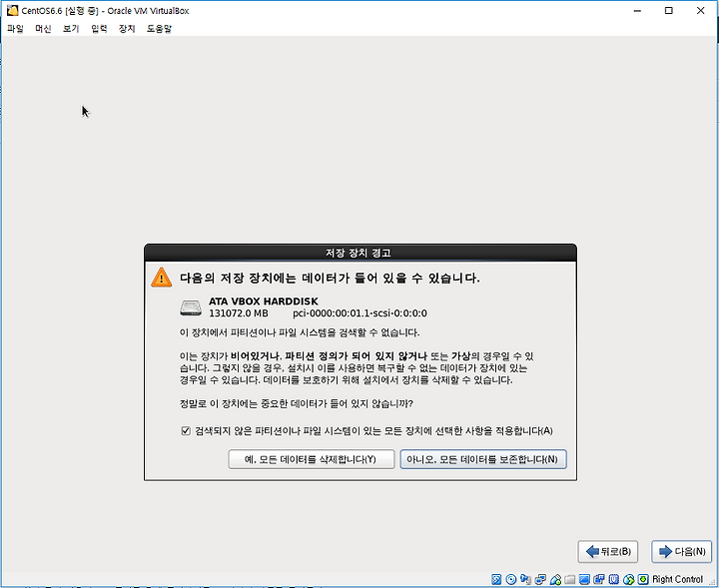This screenshot has width=719, height=588.
Task: Click the ATA VBOX HARDDISK drive icon
Action: coord(191,307)
